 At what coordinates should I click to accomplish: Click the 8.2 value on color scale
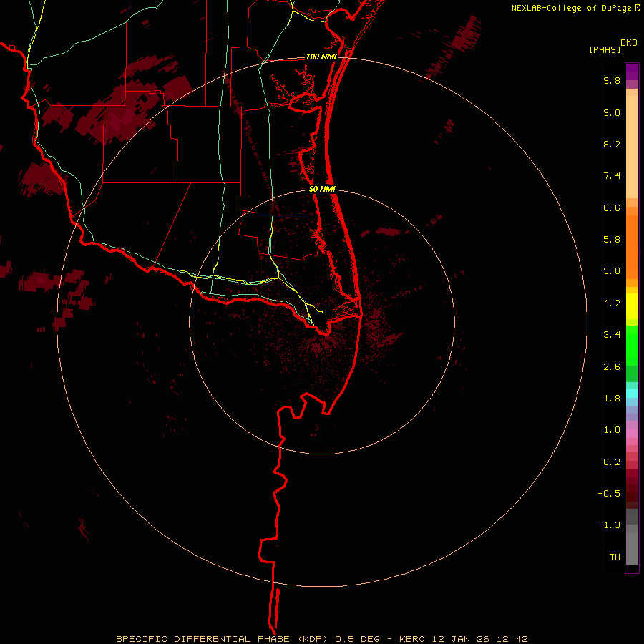pos(612,144)
